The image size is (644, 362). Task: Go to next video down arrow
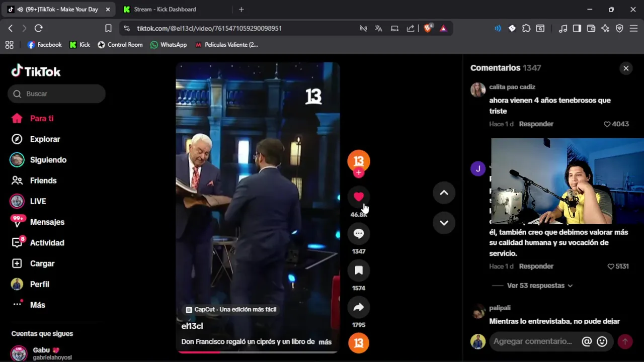click(x=444, y=223)
